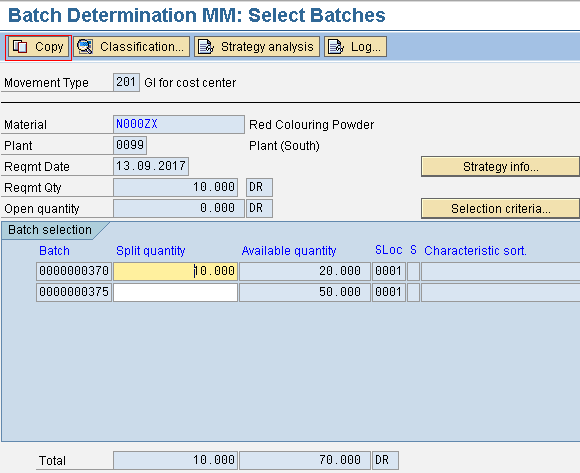
Task: Click the Reqmt Date field 13.09.2017
Action: pyautogui.click(x=151, y=166)
